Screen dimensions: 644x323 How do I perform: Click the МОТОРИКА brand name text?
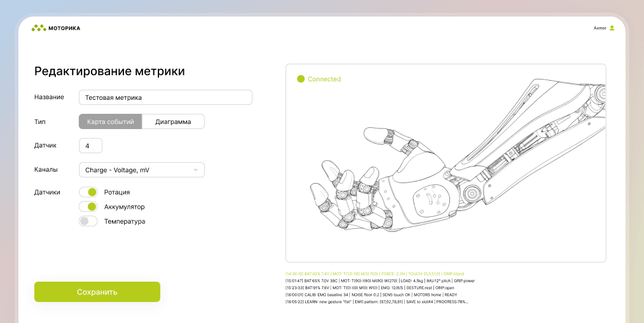(x=64, y=28)
